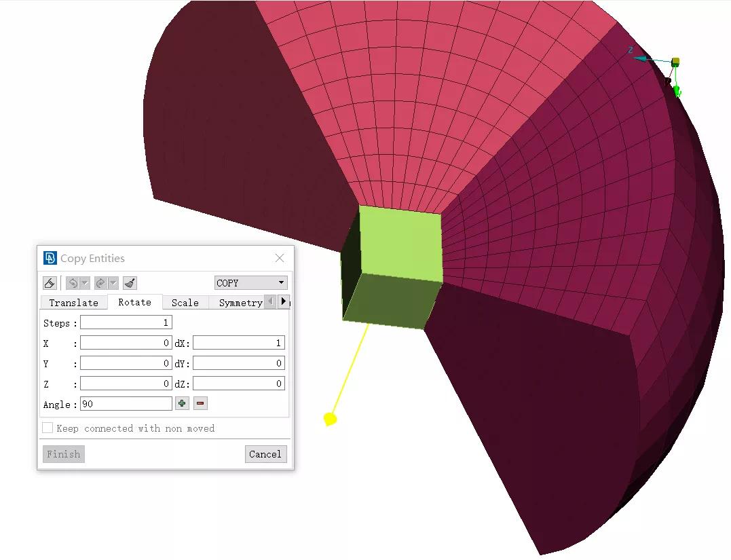Click the green plus angle button
The image size is (731, 560).
point(182,403)
